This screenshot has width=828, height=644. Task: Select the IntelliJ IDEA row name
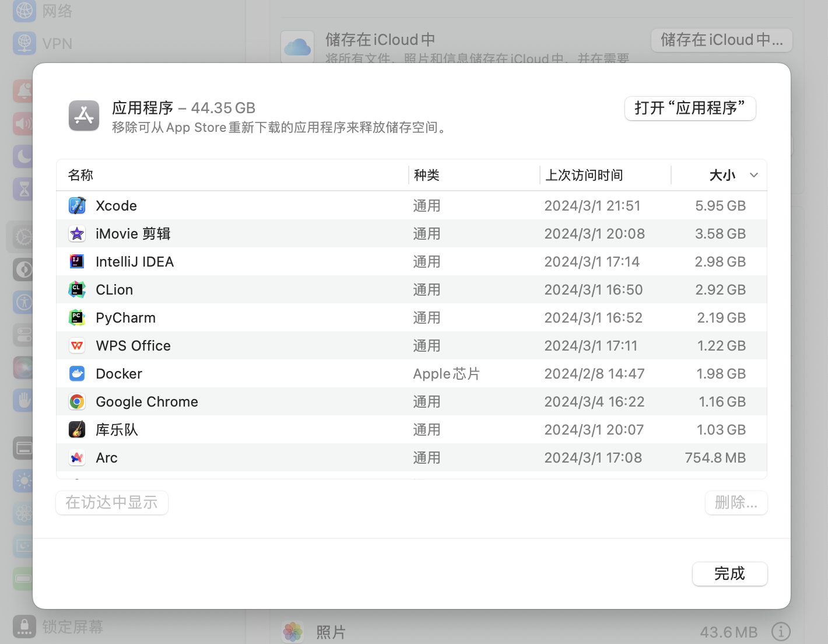point(135,262)
